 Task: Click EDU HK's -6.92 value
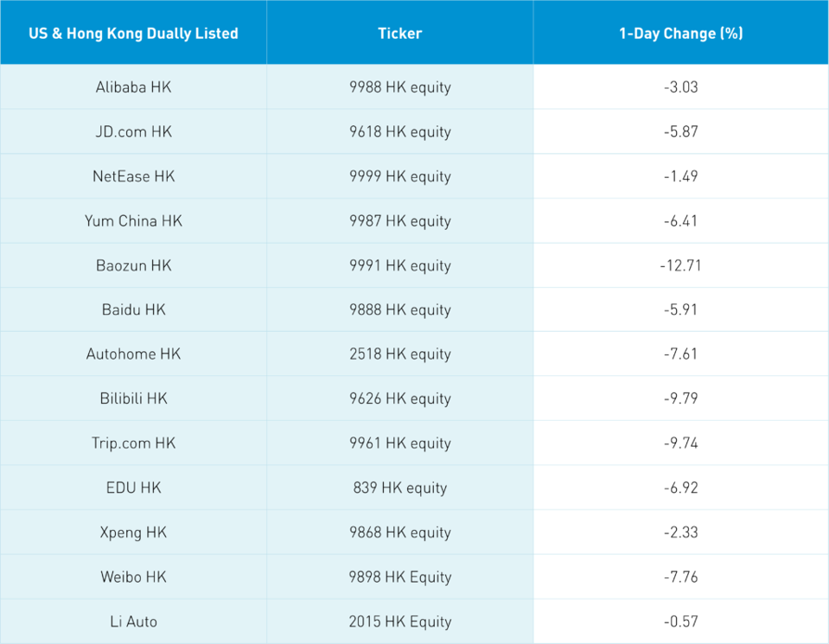[x=680, y=488]
